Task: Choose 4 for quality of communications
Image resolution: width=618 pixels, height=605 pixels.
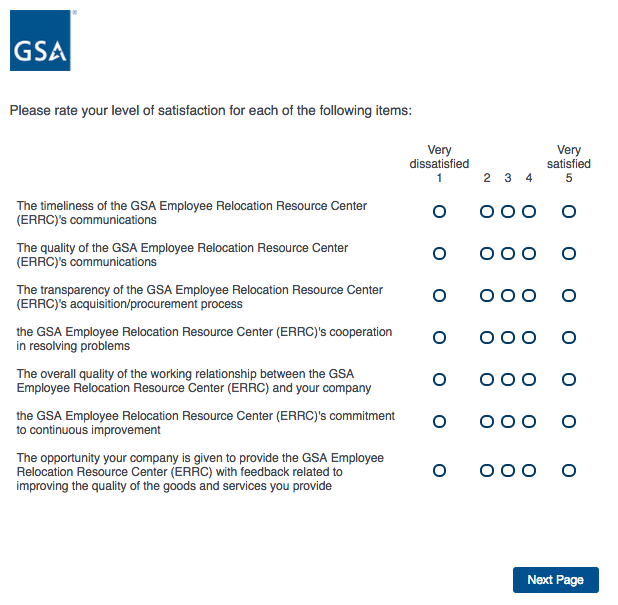Action: [529, 254]
